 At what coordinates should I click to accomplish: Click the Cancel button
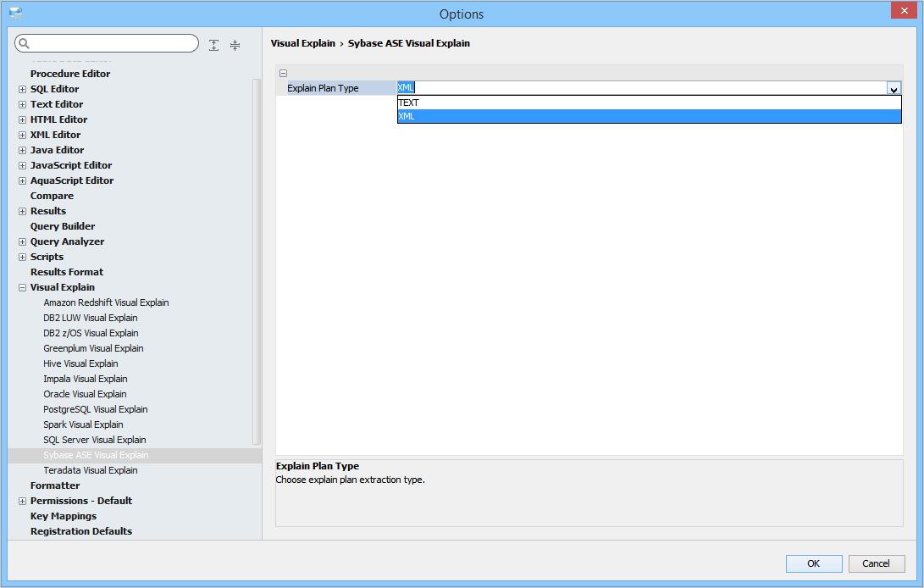(x=877, y=563)
